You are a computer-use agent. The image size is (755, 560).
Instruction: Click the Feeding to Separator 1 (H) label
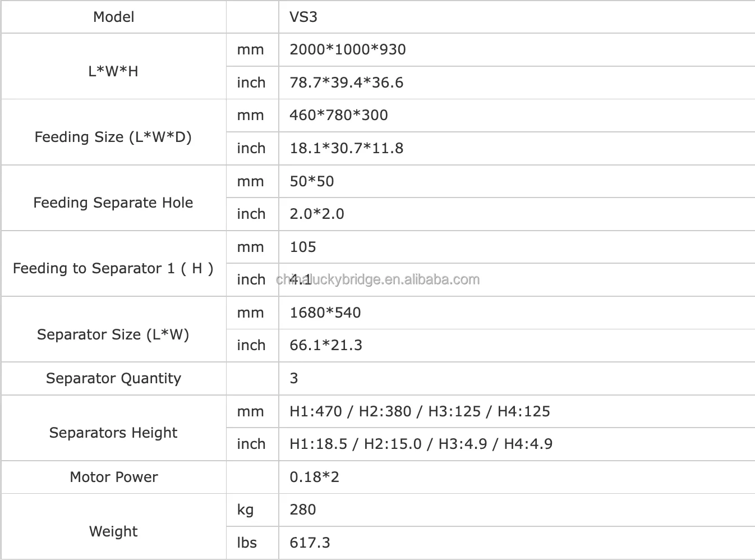pos(113,268)
